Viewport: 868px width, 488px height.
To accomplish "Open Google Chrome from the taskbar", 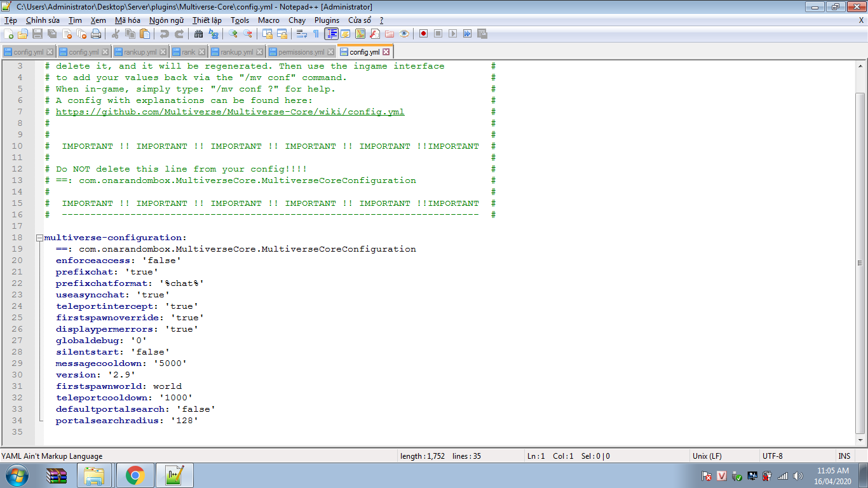I will (x=135, y=475).
